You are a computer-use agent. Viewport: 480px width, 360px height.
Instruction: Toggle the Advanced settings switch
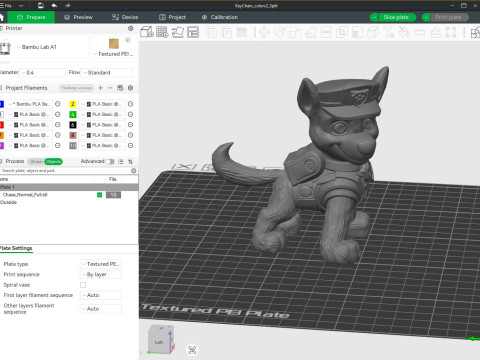110,162
